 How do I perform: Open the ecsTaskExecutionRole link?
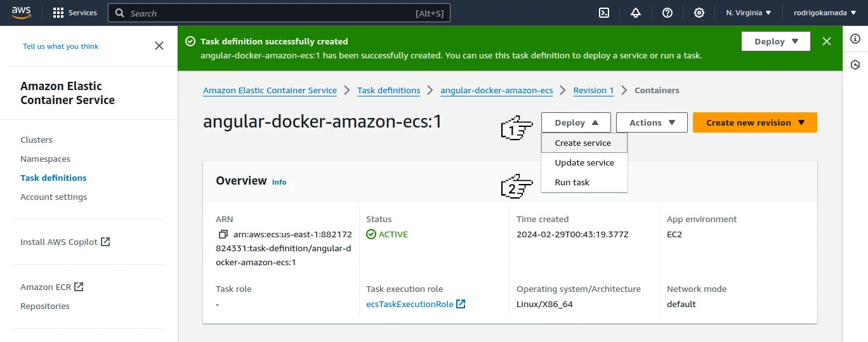410,304
